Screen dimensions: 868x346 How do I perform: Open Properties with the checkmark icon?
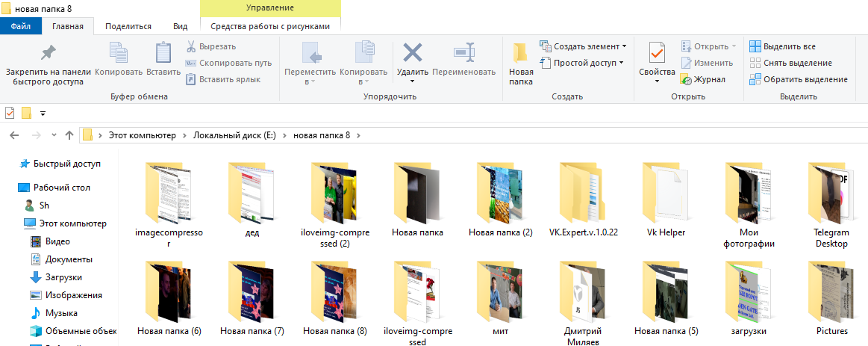point(657,54)
